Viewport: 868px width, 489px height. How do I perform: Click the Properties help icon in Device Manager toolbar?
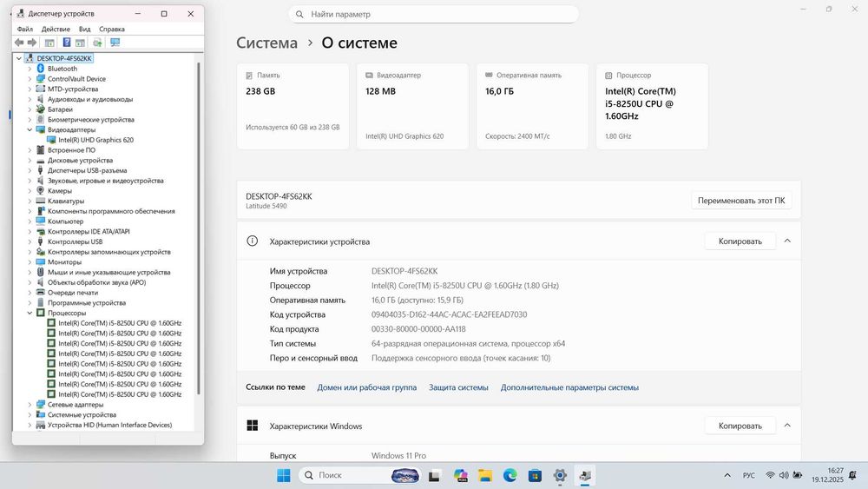pyautogui.click(x=67, y=43)
